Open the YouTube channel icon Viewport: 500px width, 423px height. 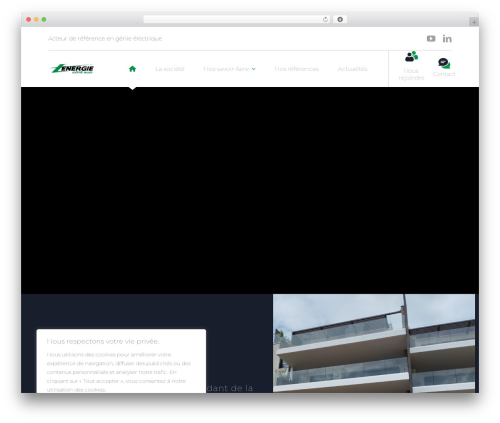pos(431,39)
